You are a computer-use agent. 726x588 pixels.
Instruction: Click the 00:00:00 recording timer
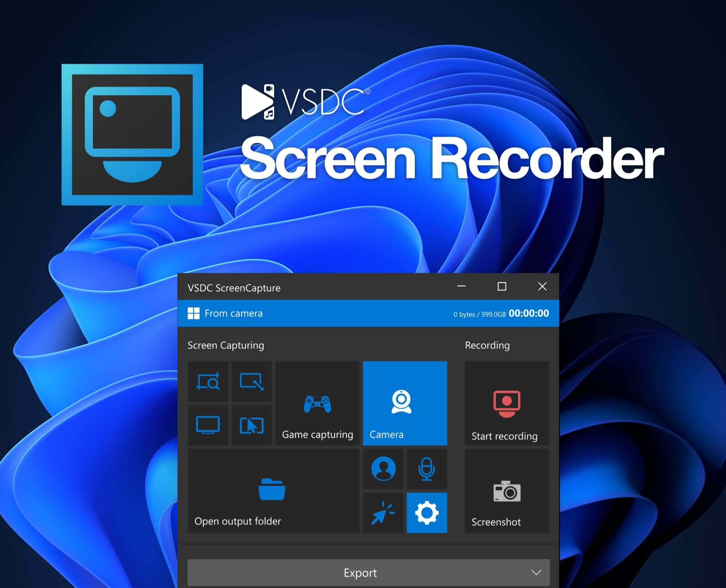click(x=529, y=313)
